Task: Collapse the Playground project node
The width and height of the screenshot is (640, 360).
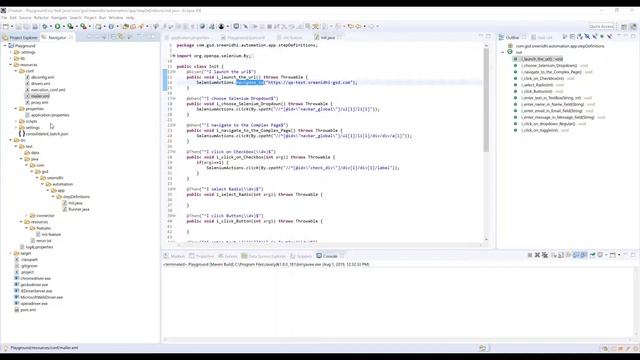Action: pyautogui.click(x=5, y=46)
